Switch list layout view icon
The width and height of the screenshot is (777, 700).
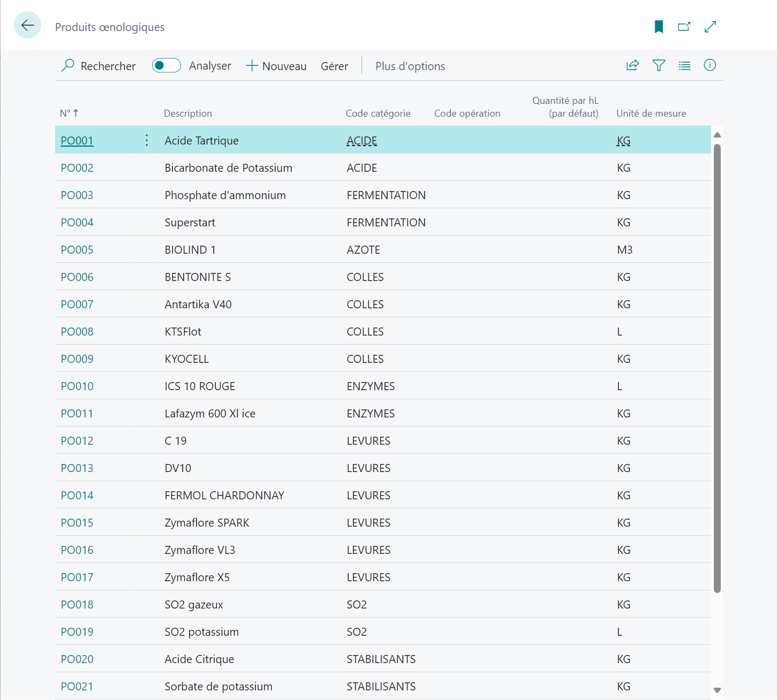[684, 65]
